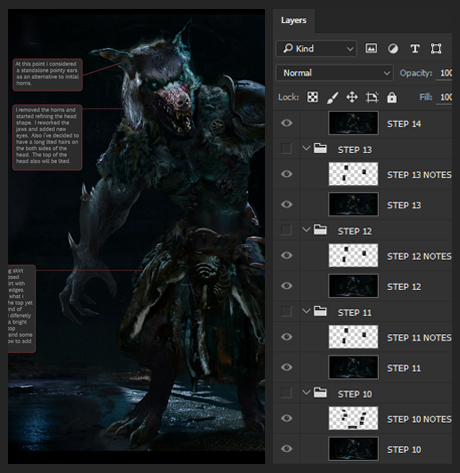This screenshot has height=473, width=460.
Task: Select the STEP 13 image layer thumbnail
Action: pos(353,204)
